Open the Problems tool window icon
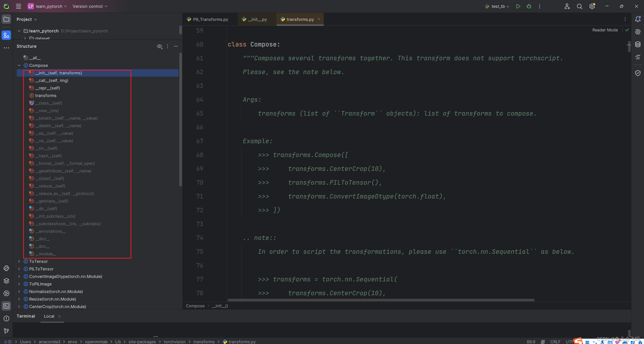Viewport: 644px width, 344px height. pyautogui.click(x=6, y=318)
